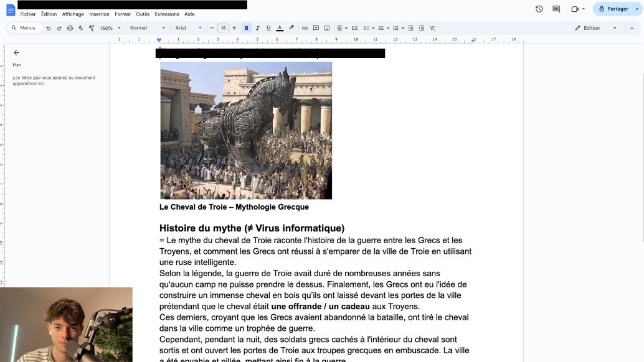
Task: Open the text color picker
Action: [280, 28]
